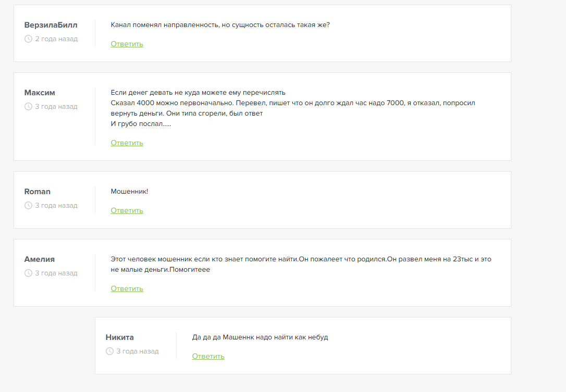The image size is (566, 392).
Task: Click Ответить under Максим's comment
Action: (x=127, y=143)
